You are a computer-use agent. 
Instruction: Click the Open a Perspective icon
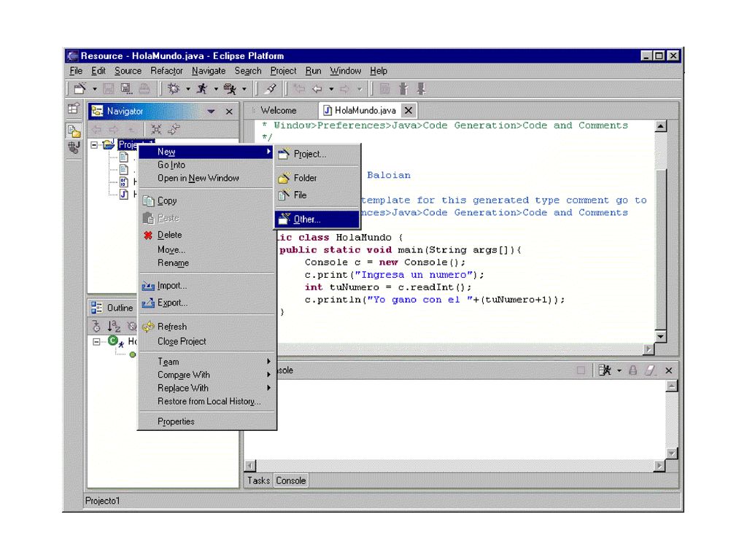click(74, 109)
